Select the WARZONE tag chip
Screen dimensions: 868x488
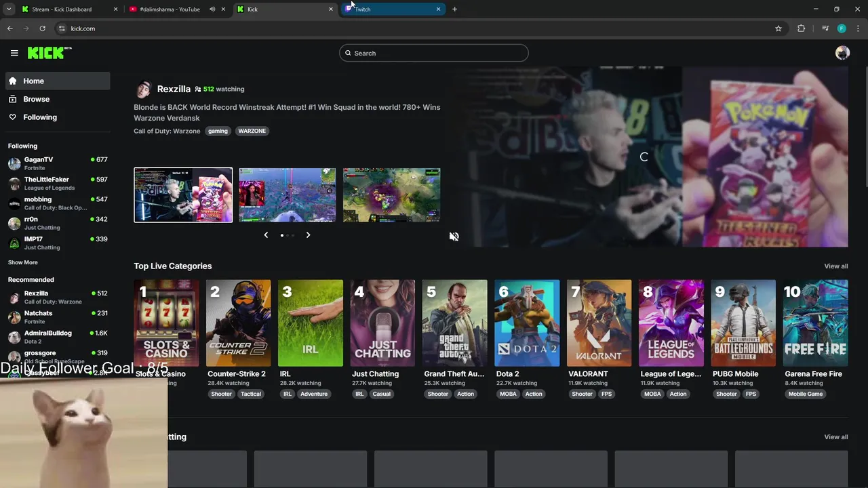pyautogui.click(x=252, y=131)
